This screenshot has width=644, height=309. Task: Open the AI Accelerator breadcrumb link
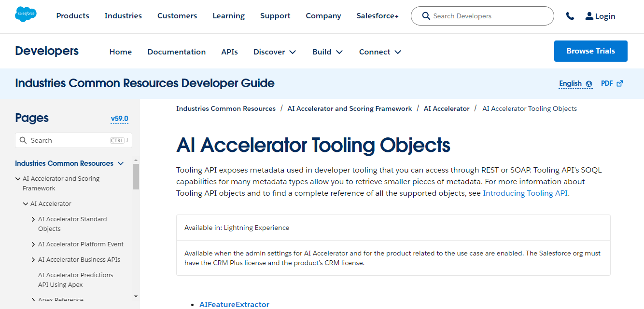click(447, 108)
